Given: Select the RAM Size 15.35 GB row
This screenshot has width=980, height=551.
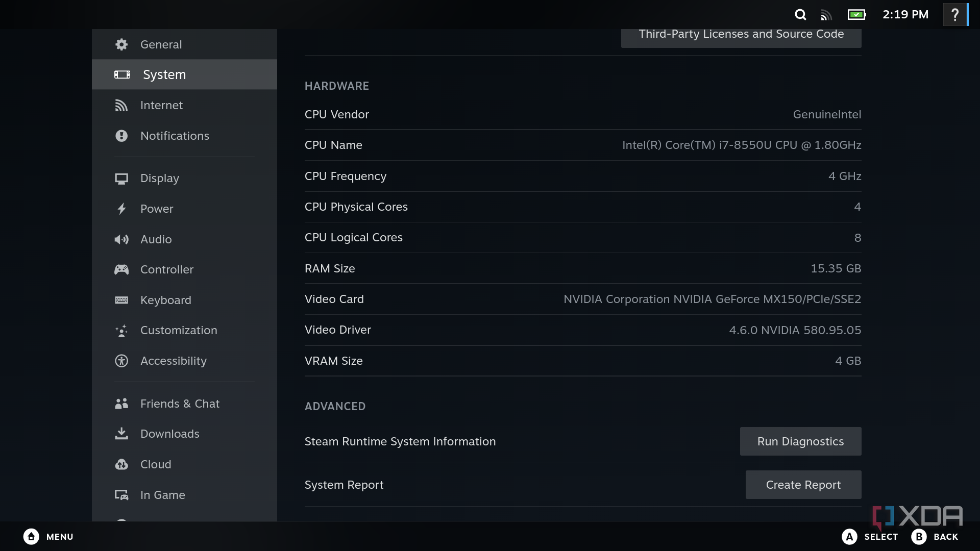Looking at the screenshot, I should tap(583, 268).
